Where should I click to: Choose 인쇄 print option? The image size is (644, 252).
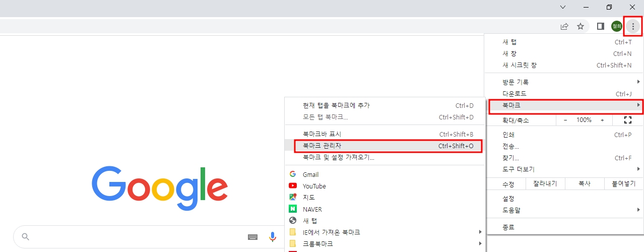(565, 135)
